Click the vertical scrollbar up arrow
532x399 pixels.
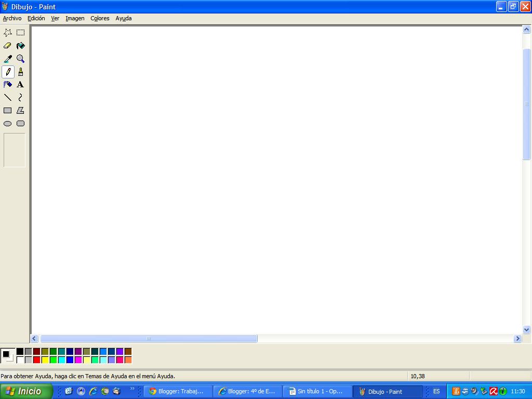[x=527, y=30]
